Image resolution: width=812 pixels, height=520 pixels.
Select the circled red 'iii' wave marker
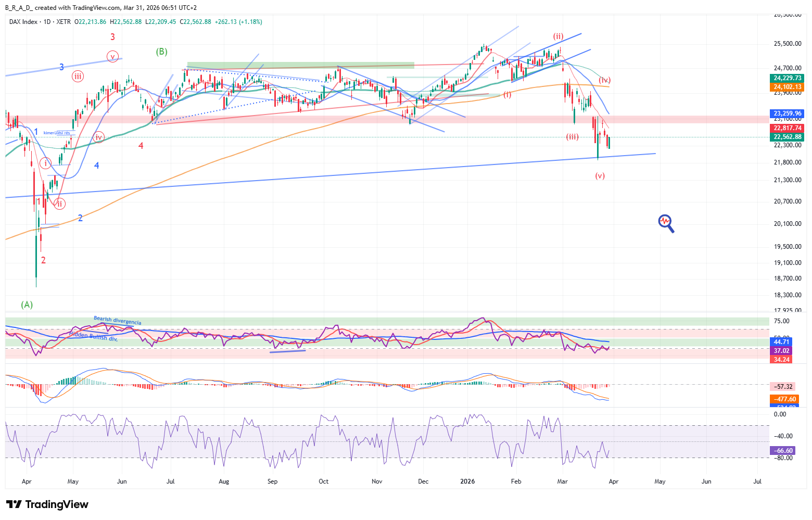click(77, 77)
